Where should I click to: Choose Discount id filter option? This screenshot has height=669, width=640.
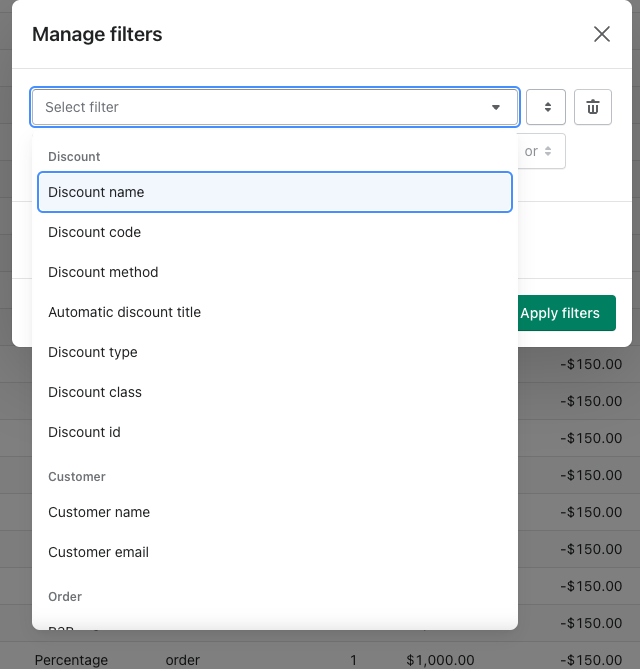point(275,432)
